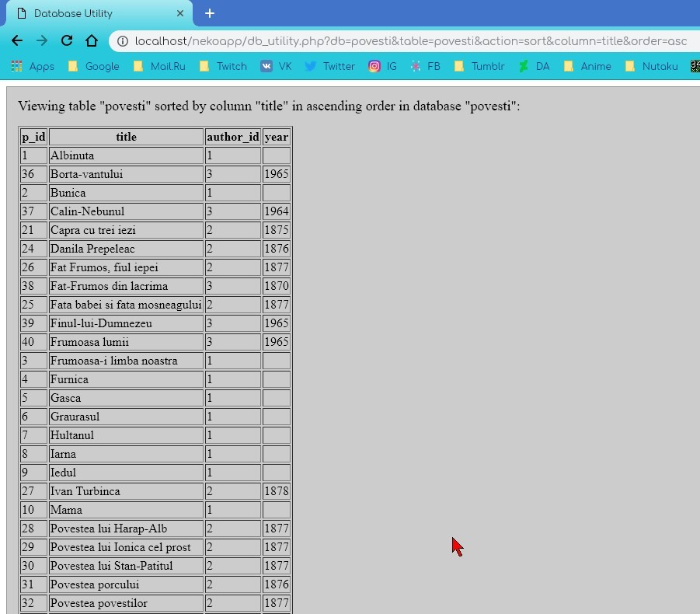Click p_id 10 in Mama row
This screenshot has width=700, height=614.
[33, 510]
